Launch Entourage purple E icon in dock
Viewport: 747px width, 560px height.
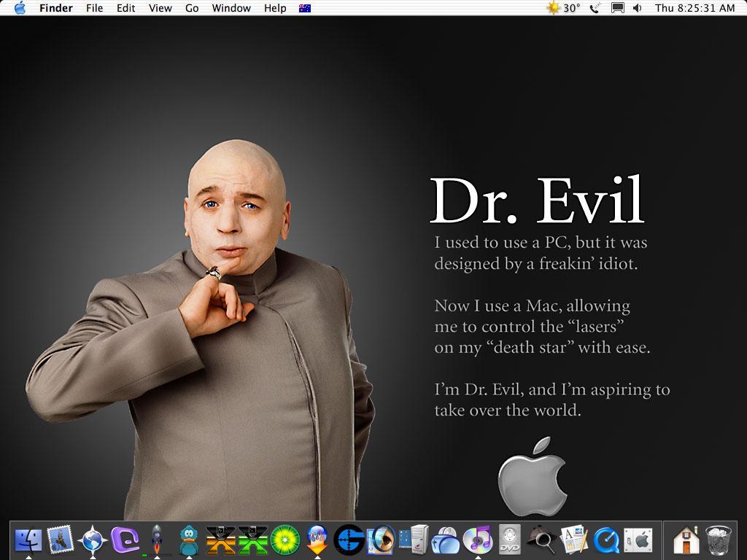pos(125,540)
